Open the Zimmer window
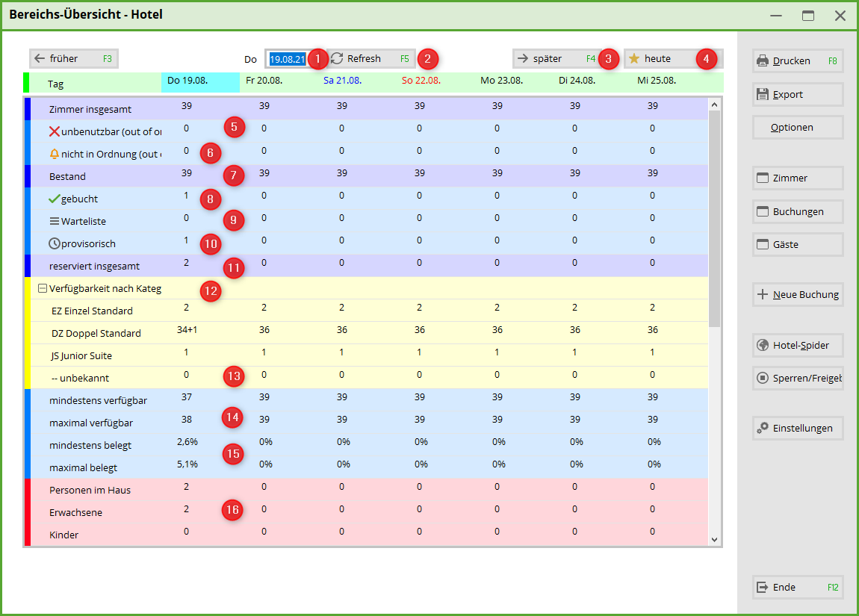 (797, 178)
